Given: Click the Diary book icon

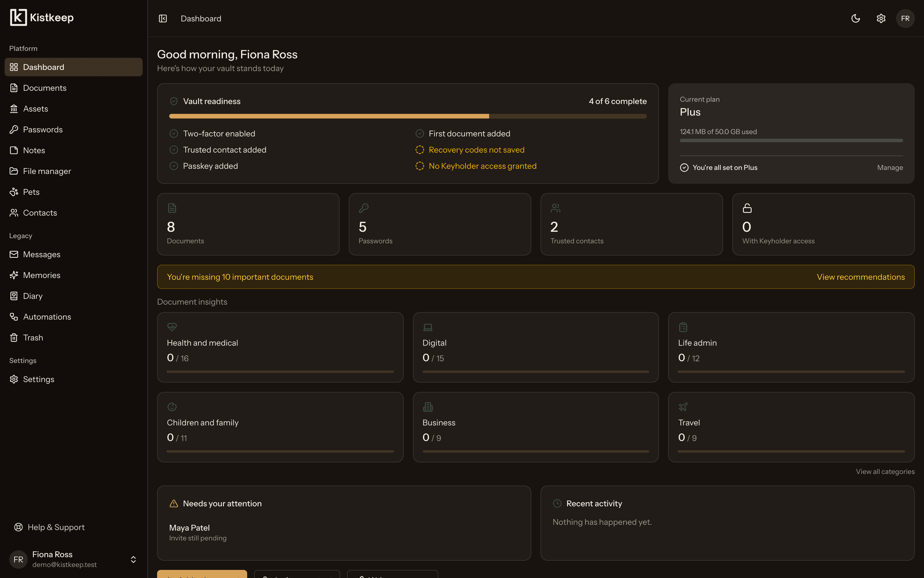Looking at the screenshot, I should [14, 296].
